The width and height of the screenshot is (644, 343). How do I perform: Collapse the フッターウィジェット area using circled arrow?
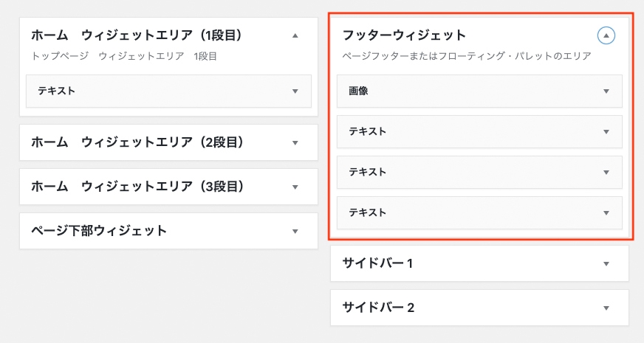click(606, 35)
